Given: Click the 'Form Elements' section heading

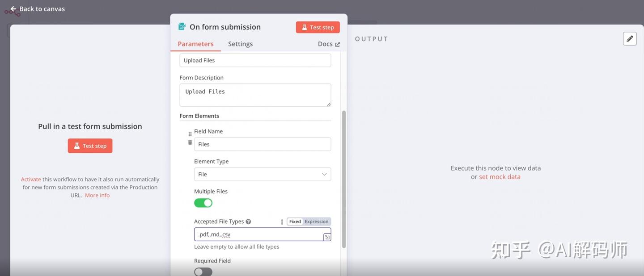Looking at the screenshot, I should point(199,116).
